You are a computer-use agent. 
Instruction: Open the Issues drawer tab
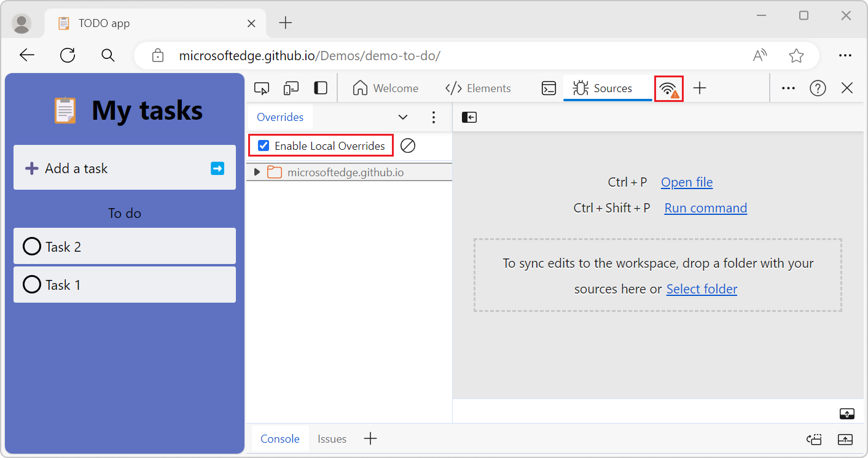coord(332,438)
